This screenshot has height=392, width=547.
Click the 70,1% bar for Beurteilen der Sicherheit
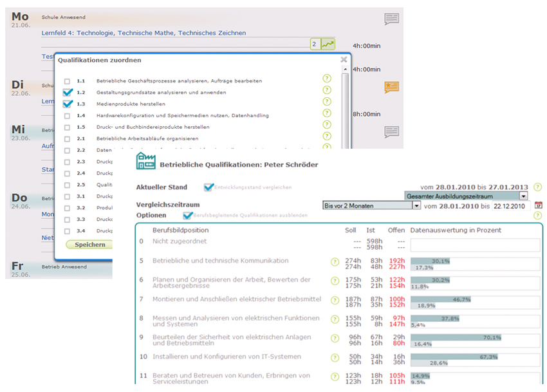pos(456,337)
